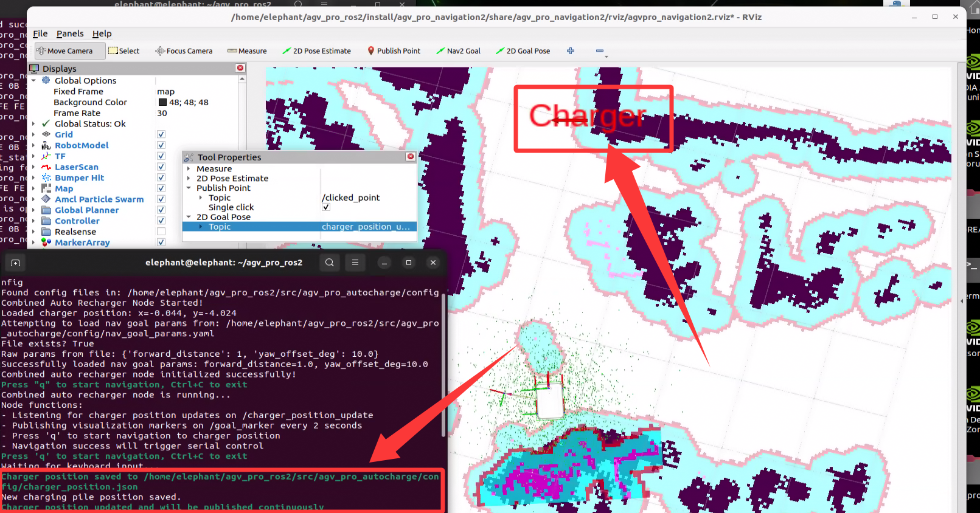Image resolution: width=980 pixels, height=513 pixels.
Task: Click the RobotModel display icon
Action: tap(46, 145)
